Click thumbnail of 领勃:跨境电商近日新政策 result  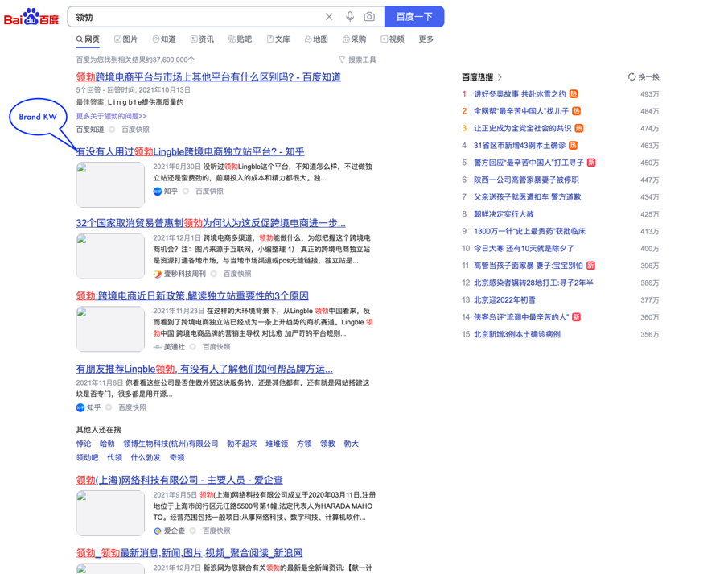110,328
